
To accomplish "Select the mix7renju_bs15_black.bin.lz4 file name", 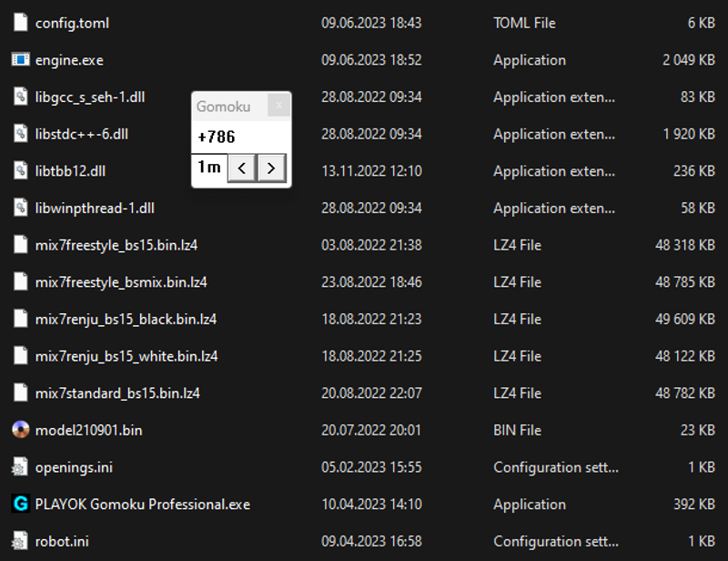I will [126, 320].
